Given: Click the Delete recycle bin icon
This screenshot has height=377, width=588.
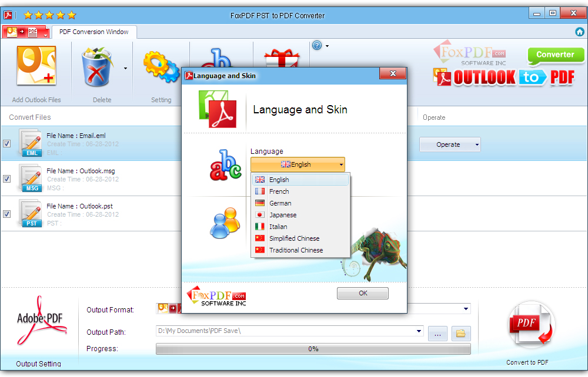Looking at the screenshot, I should 97,66.
